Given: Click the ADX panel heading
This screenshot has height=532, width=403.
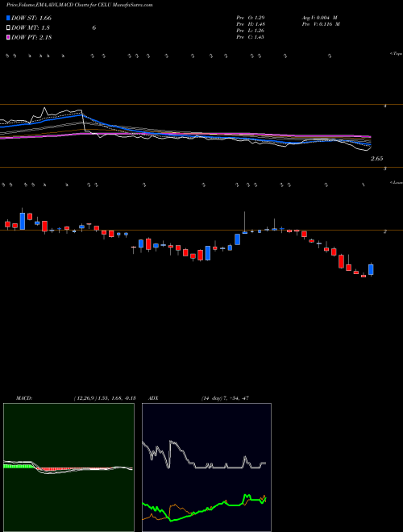Looking at the screenshot, I should pos(154,398).
